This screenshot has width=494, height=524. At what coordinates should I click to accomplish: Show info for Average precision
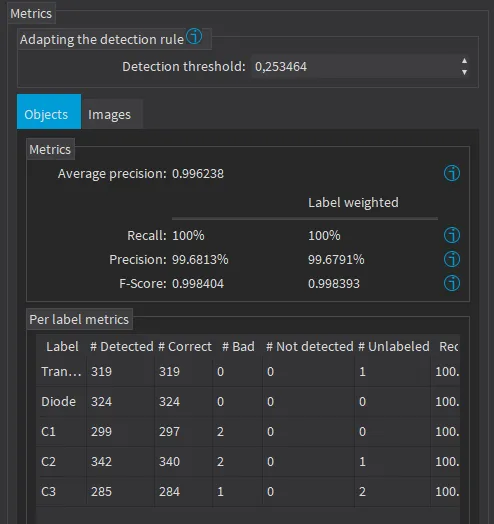tap(452, 173)
